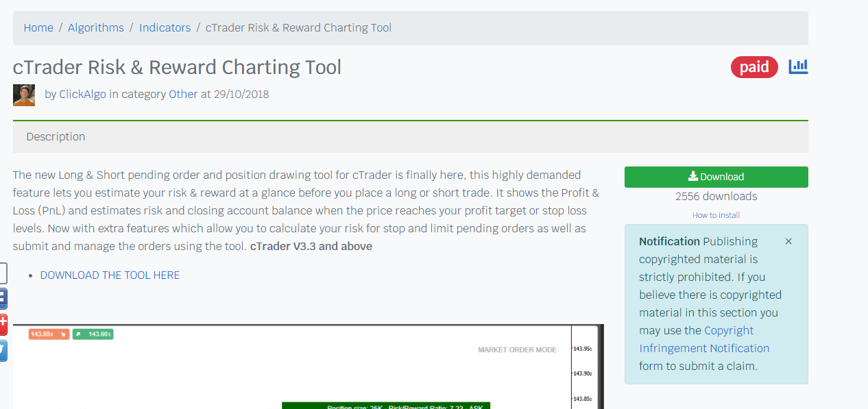Screen dimensions: 868x409
Task: Visit the ClickAlgo author profile link
Action: pos(83,94)
